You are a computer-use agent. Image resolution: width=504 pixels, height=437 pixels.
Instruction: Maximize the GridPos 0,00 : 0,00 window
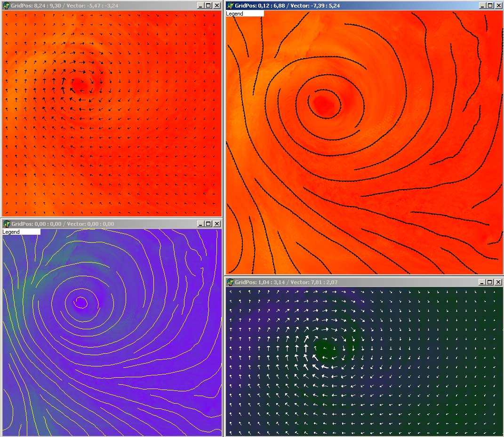pyautogui.click(x=208, y=224)
